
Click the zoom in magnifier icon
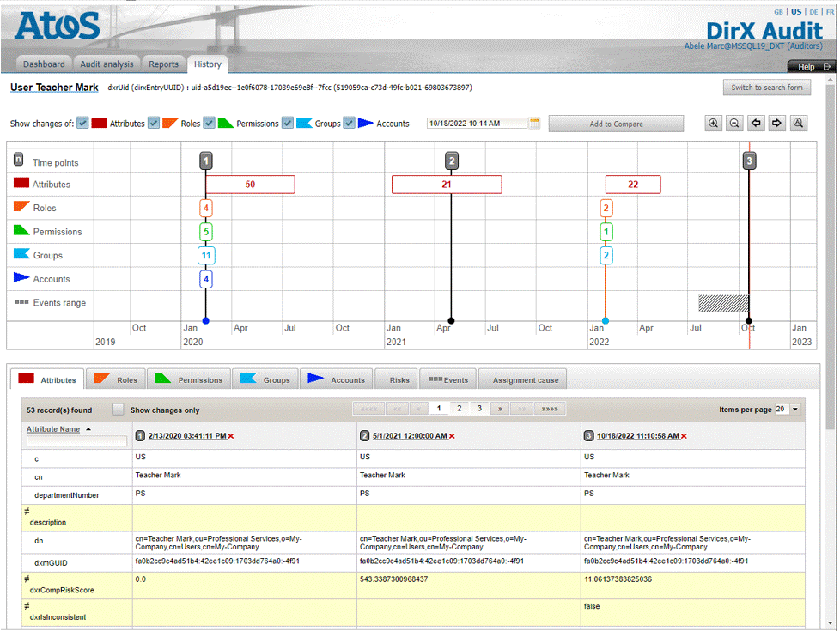[x=714, y=124]
